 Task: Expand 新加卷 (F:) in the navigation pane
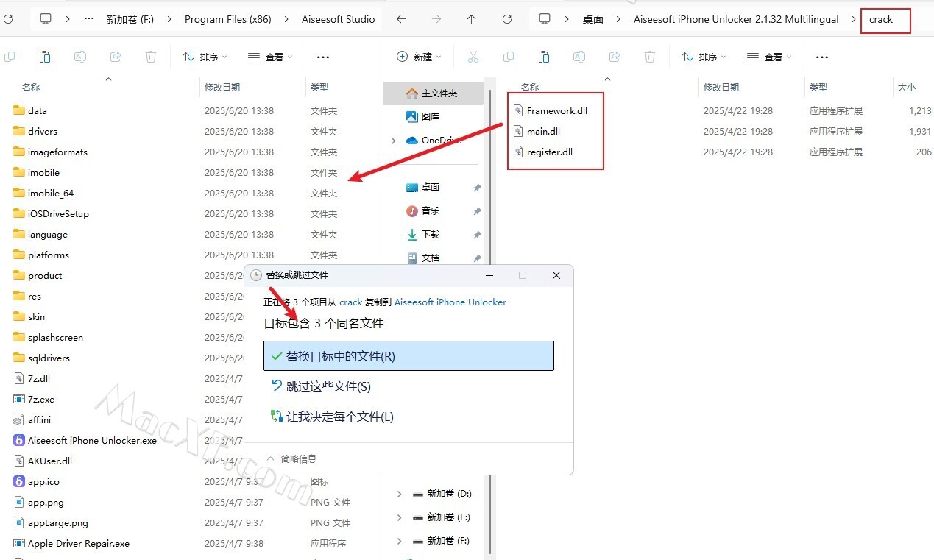pyautogui.click(x=400, y=541)
